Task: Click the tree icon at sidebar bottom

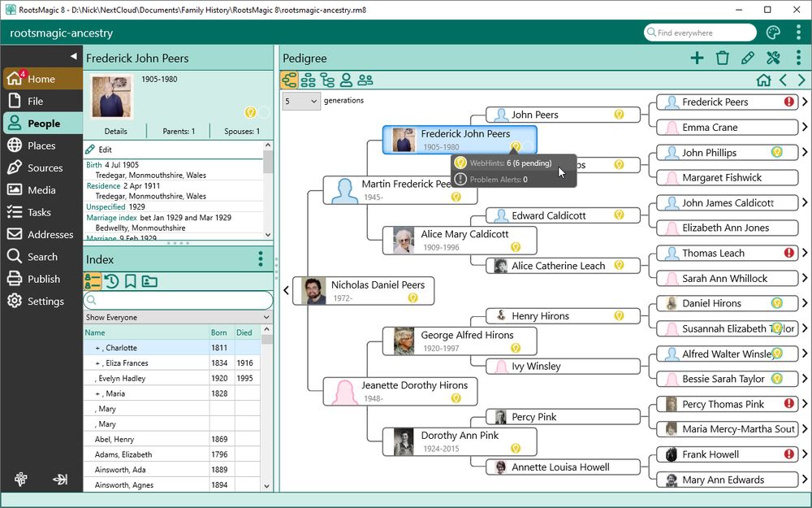Action: coord(21,479)
